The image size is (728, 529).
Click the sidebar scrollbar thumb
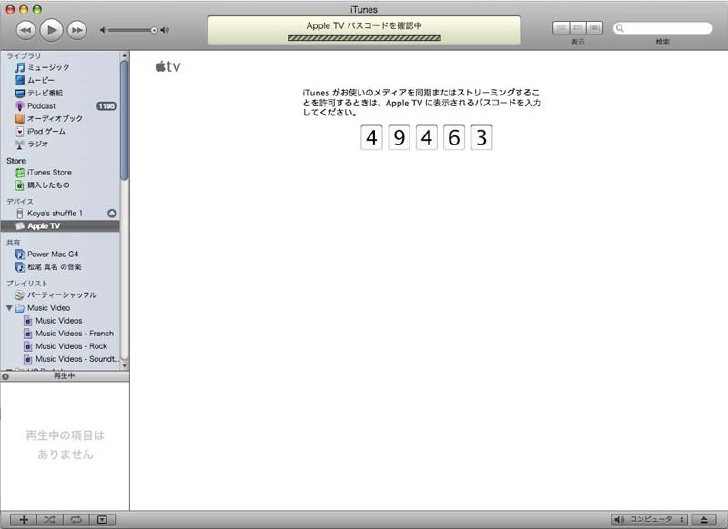pyautogui.click(x=124, y=121)
